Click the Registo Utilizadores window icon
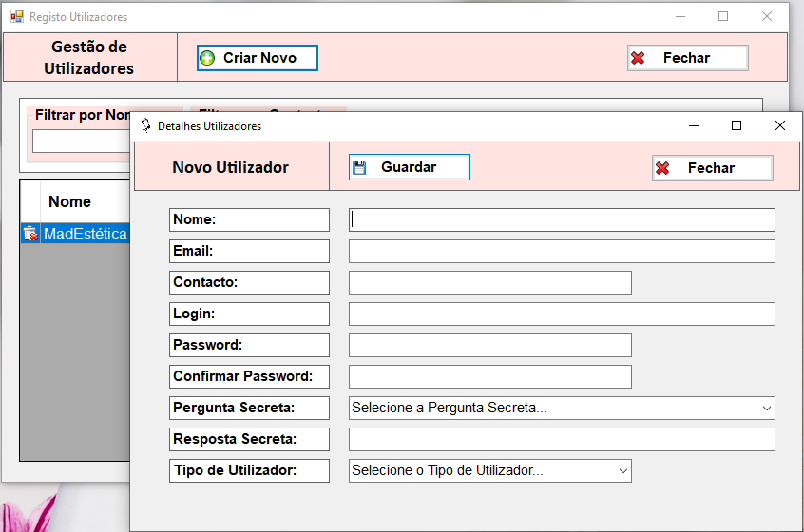The width and height of the screenshot is (804, 532). click(16, 16)
